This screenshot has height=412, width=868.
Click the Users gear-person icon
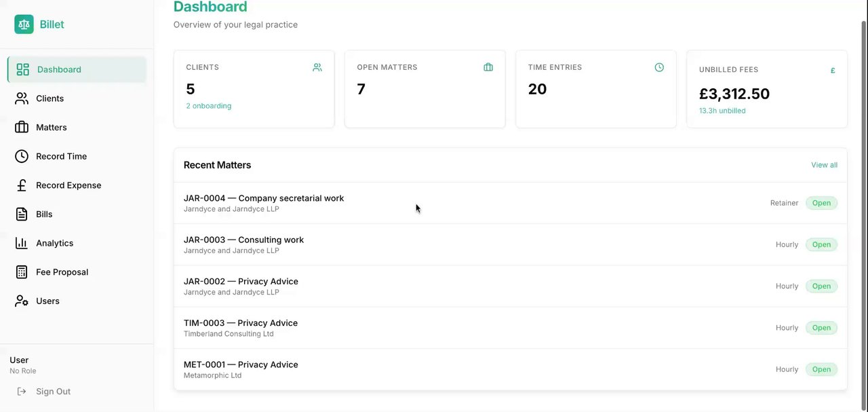pyautogui.click(x=22, y=301)
